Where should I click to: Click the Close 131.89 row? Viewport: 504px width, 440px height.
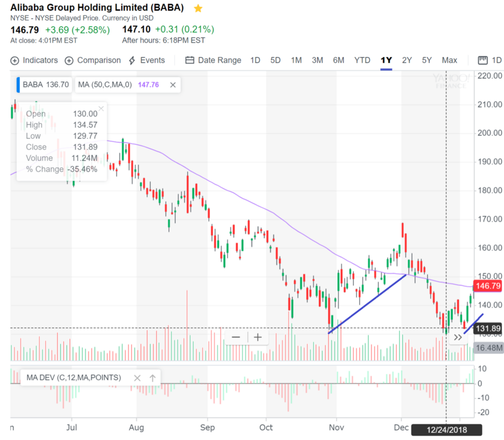(62, 147)
